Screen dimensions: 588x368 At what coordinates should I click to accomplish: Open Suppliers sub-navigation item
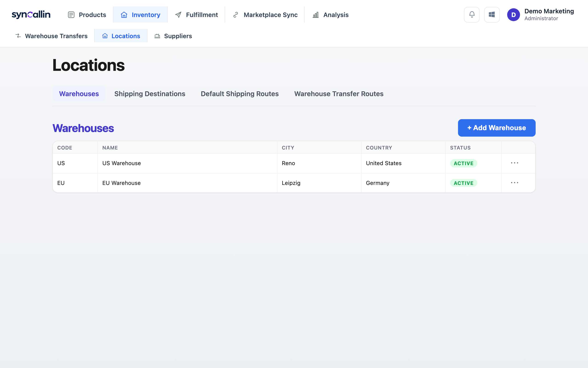(173, 36)
